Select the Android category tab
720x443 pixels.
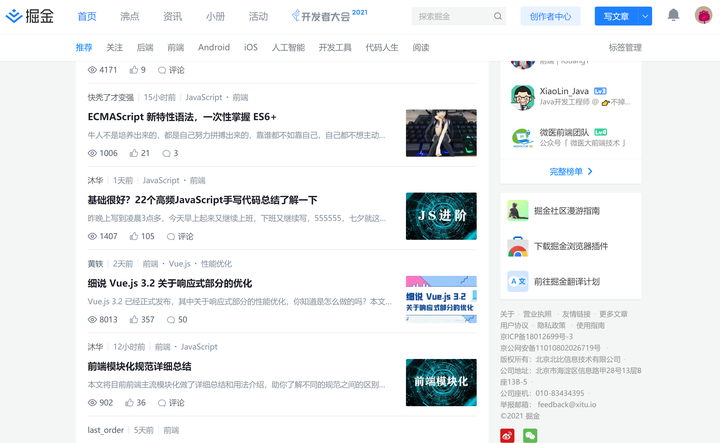pyautogui.click(x=214, y=47)
